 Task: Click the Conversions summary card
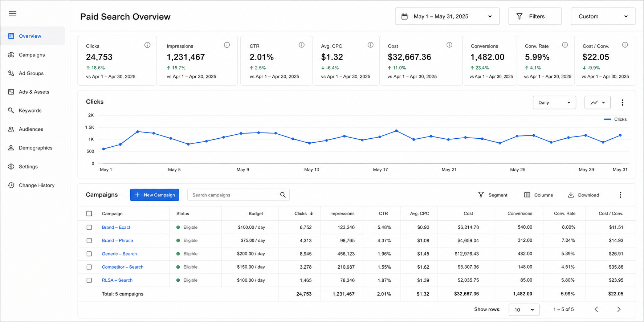pos(489,61)
